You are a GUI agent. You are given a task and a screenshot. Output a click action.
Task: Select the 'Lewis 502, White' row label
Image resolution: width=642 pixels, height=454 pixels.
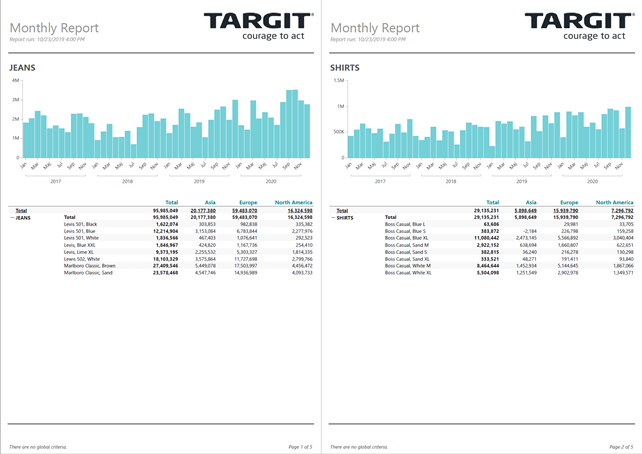(x=81, y=259)
